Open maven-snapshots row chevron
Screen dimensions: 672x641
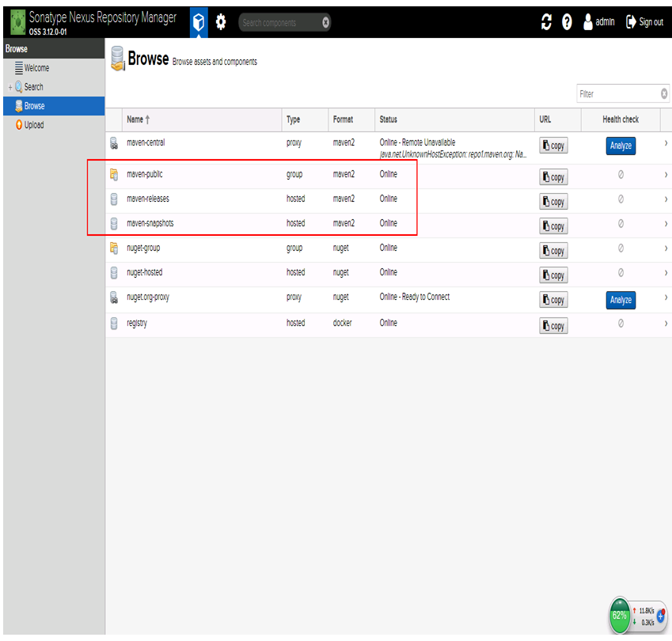click(x=666, y=223)
